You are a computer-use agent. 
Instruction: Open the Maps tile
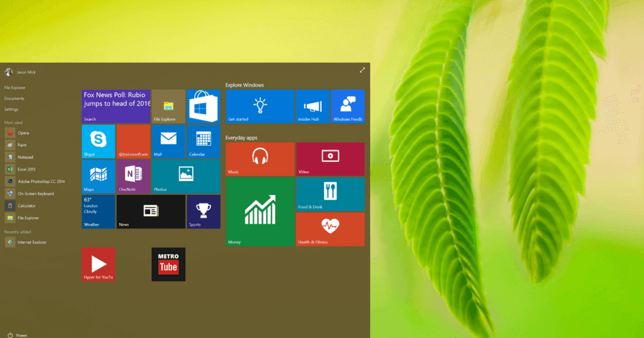click(x=98, y=177)
